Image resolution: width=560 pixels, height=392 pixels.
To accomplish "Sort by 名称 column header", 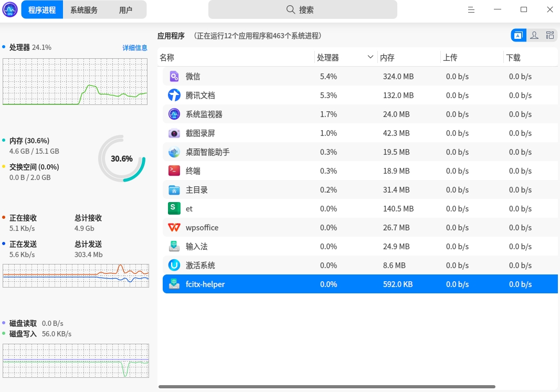I will [x=236, y=58].
